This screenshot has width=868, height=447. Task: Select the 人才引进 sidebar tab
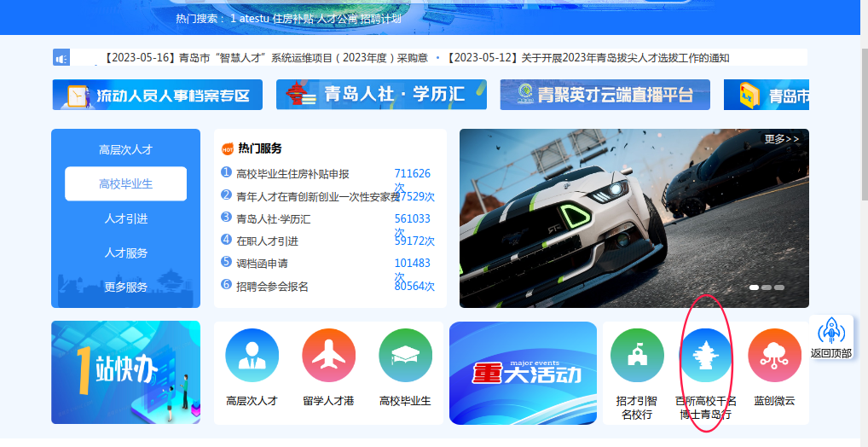125,218
